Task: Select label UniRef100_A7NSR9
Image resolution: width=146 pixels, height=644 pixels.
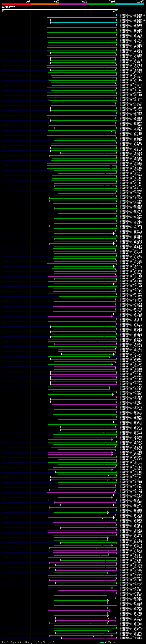Action: pyautogui.click(x=131, y=32)
